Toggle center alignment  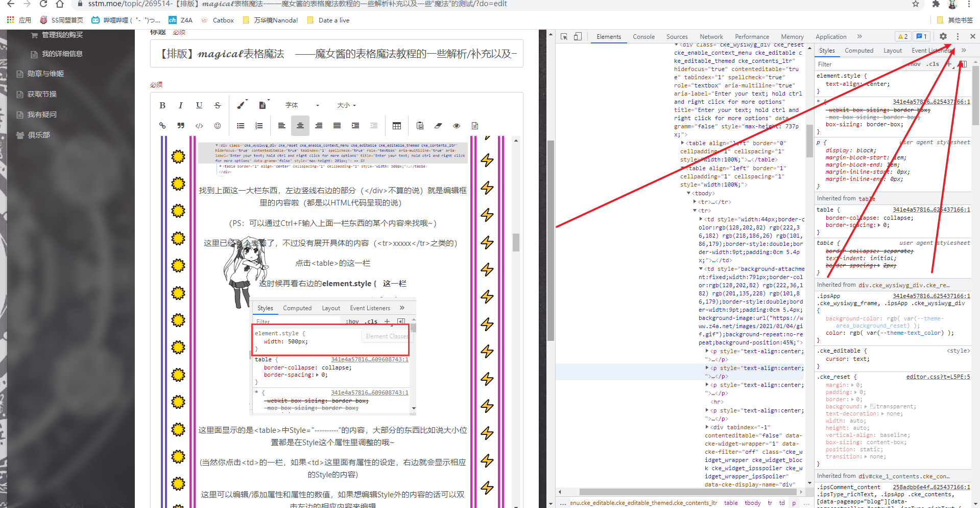(x=300, y=126)
